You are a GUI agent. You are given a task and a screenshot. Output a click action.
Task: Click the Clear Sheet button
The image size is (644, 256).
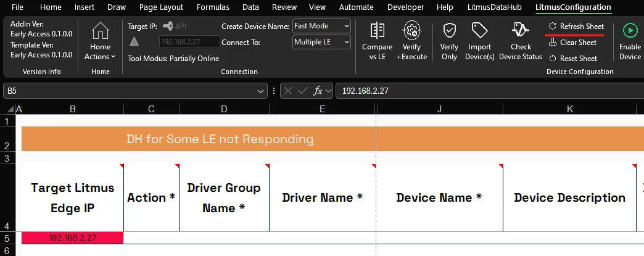coord(572,43)
